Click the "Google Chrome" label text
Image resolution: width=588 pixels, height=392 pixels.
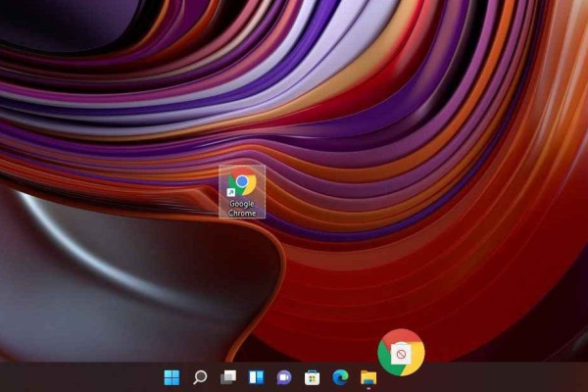(241, 208)
